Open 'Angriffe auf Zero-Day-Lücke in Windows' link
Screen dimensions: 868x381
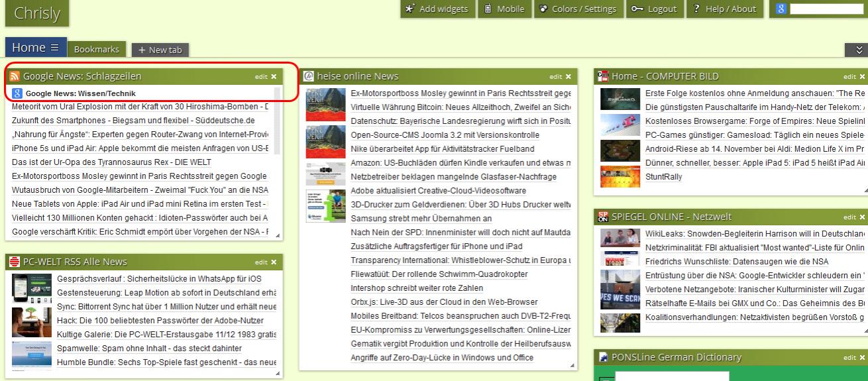click(441, 358)
